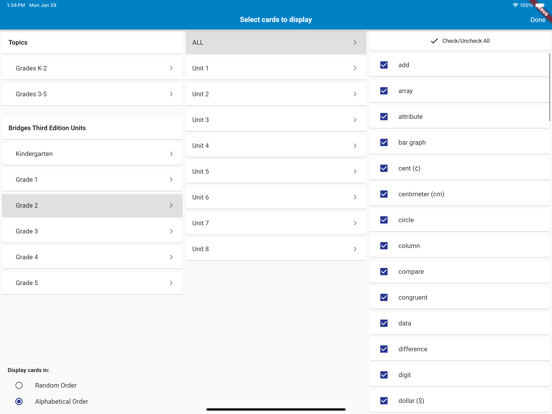Uncheck the 'array' checkbox

pyautogui.click(x=384, y=91)
